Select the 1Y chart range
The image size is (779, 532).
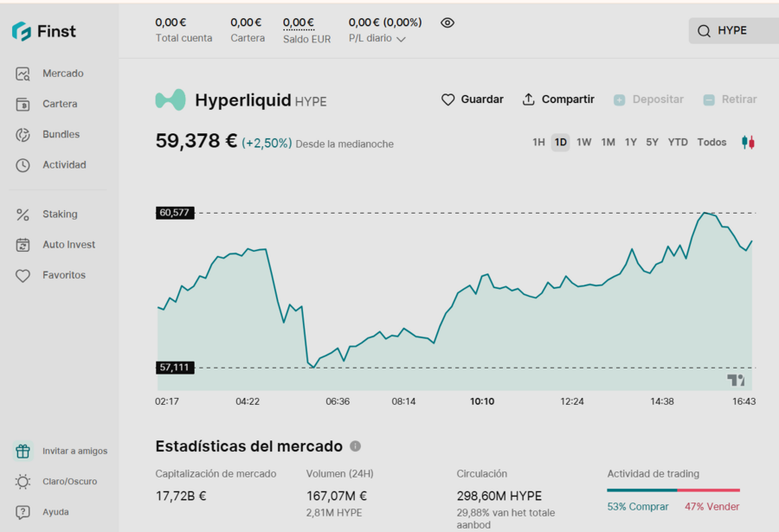click(630, 143)
